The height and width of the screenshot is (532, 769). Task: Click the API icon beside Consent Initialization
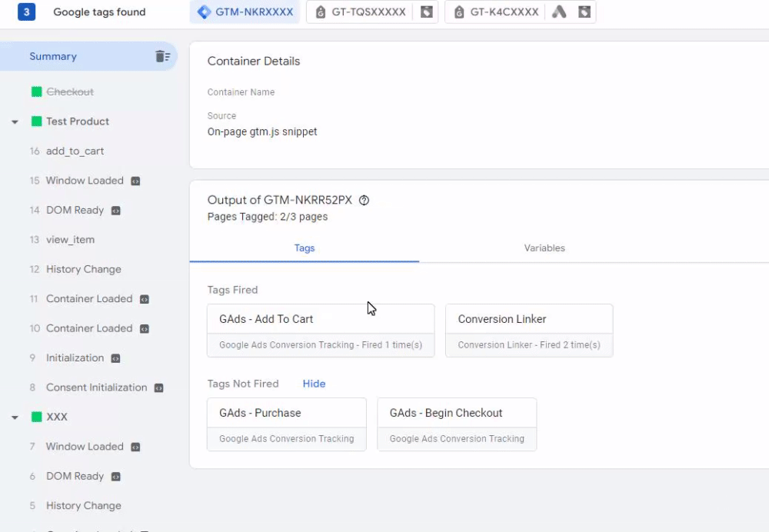click(159, 387)
